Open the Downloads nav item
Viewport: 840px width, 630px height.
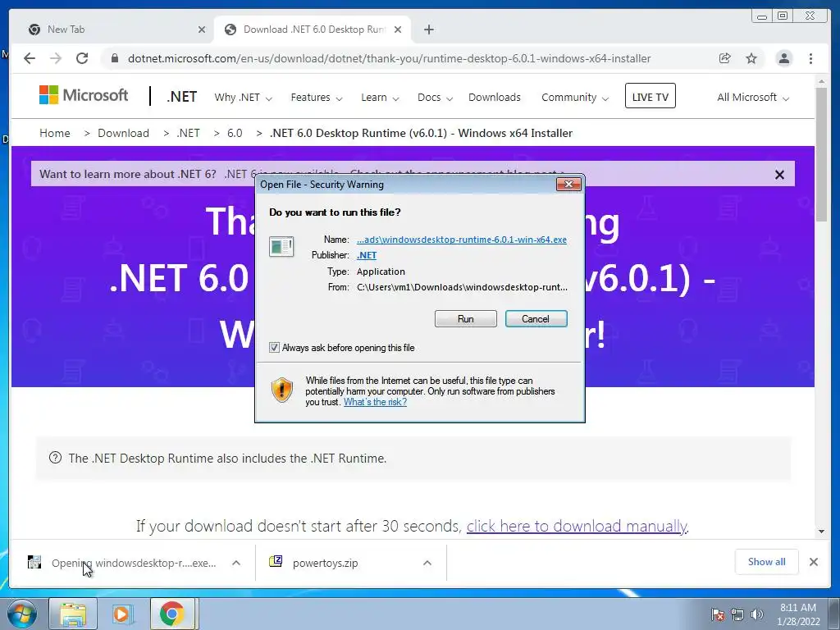(x=495, y=98)
